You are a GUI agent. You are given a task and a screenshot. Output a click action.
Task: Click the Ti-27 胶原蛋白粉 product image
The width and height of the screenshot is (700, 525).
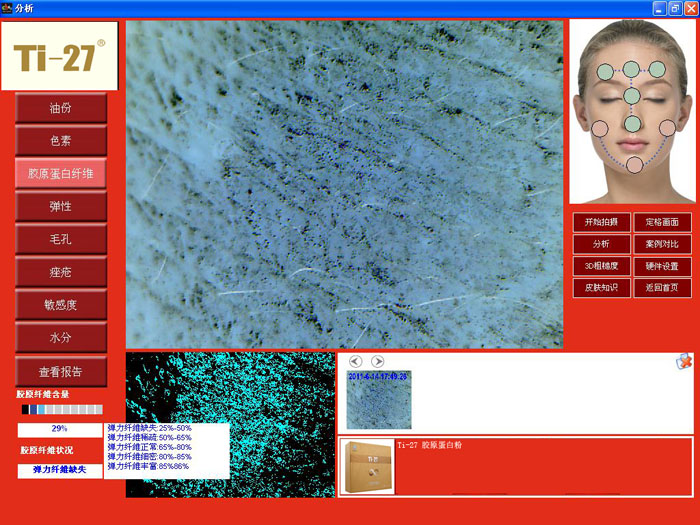coord(367,466)
